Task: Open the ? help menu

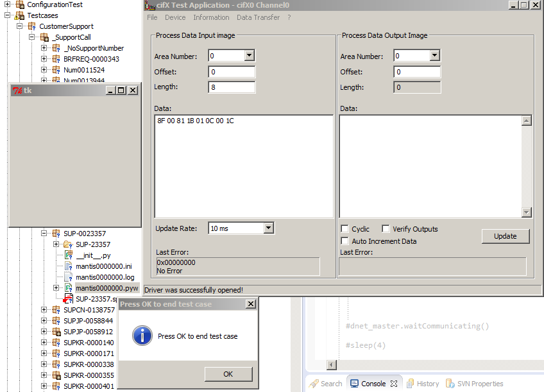Action: (x=289, y=17)
